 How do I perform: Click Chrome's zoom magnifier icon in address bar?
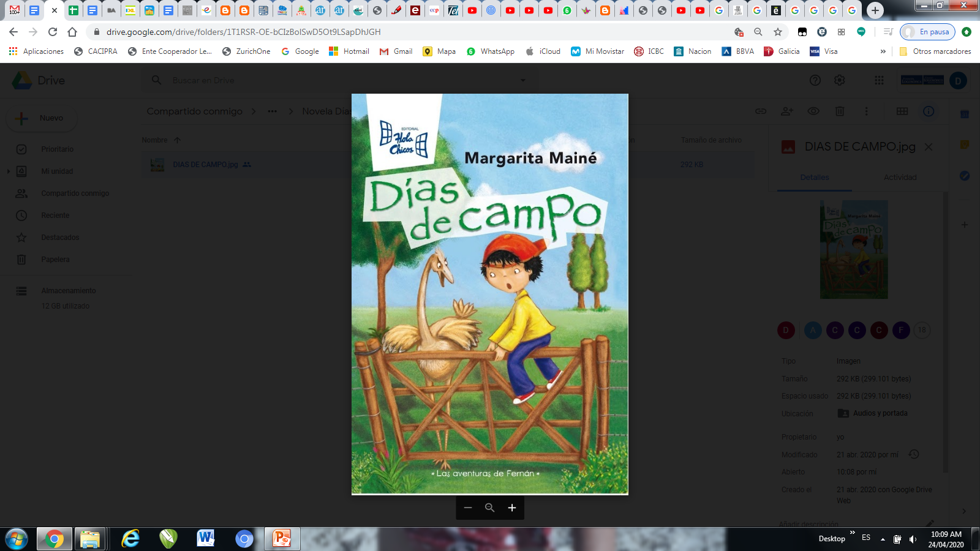coord(758,32)
